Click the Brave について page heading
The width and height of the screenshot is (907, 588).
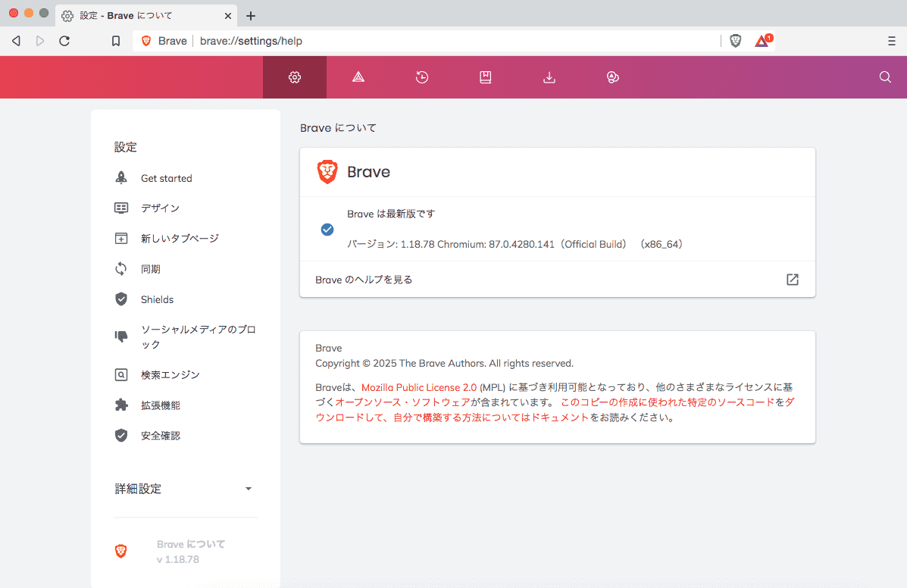[x=339, y=128]
